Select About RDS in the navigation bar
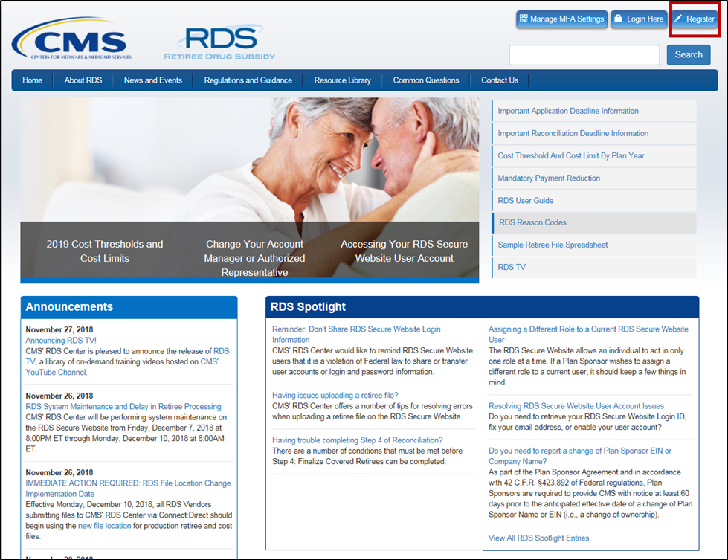 coord(83,80)
